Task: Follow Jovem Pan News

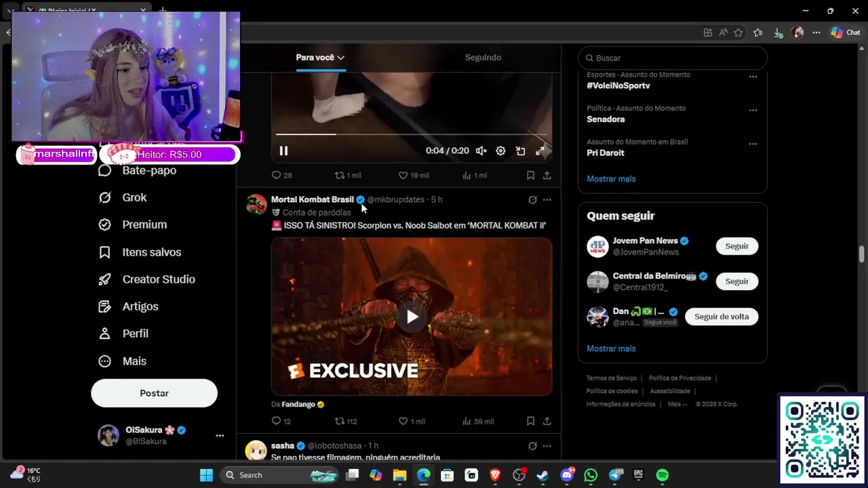Action: 736,246
